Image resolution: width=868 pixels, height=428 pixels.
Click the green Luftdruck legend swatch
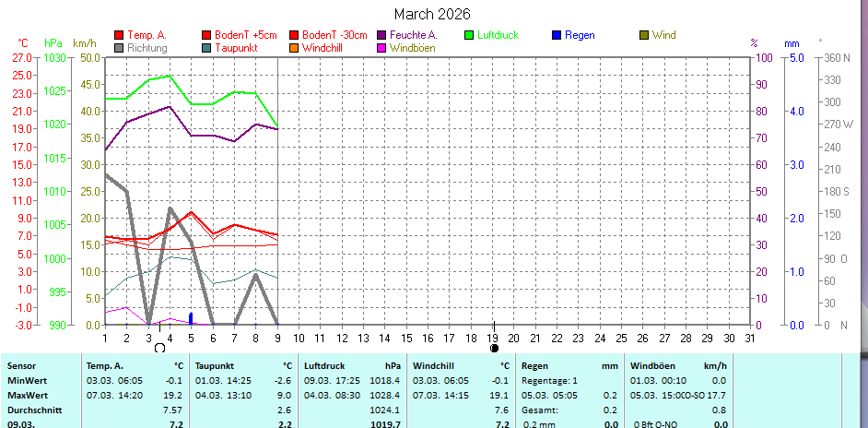click(x=469, y=35)
